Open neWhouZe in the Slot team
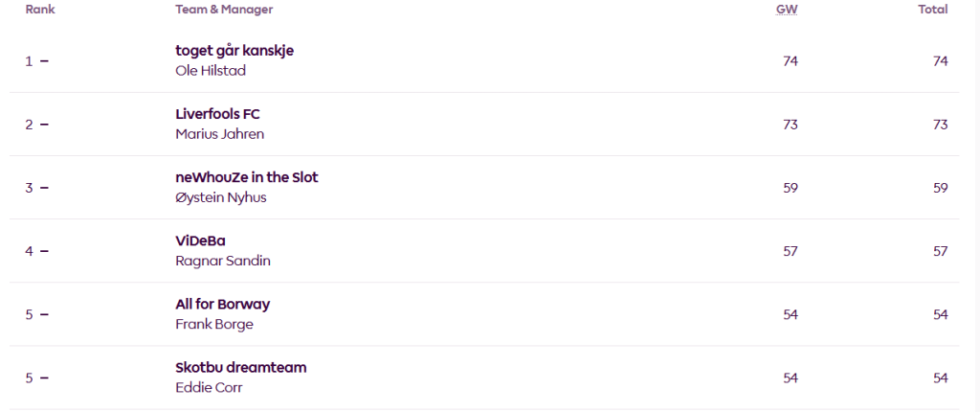 point(246,177)
